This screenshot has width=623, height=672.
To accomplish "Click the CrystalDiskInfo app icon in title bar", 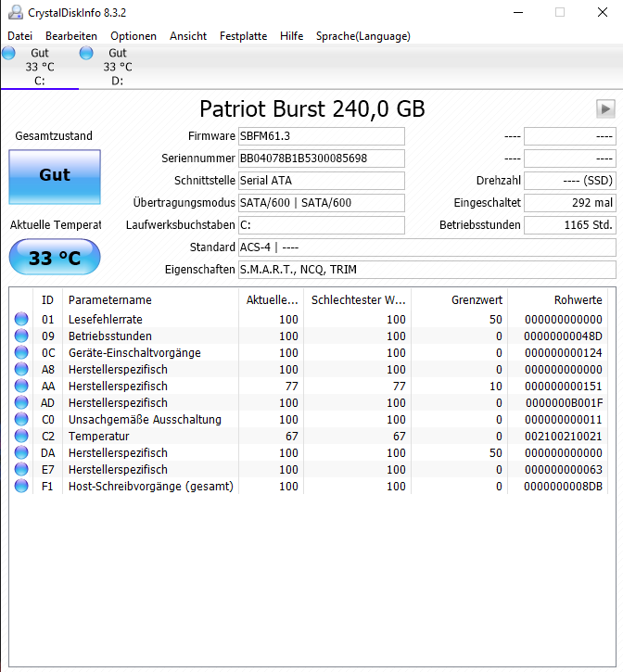I will (x=16, y=12).
